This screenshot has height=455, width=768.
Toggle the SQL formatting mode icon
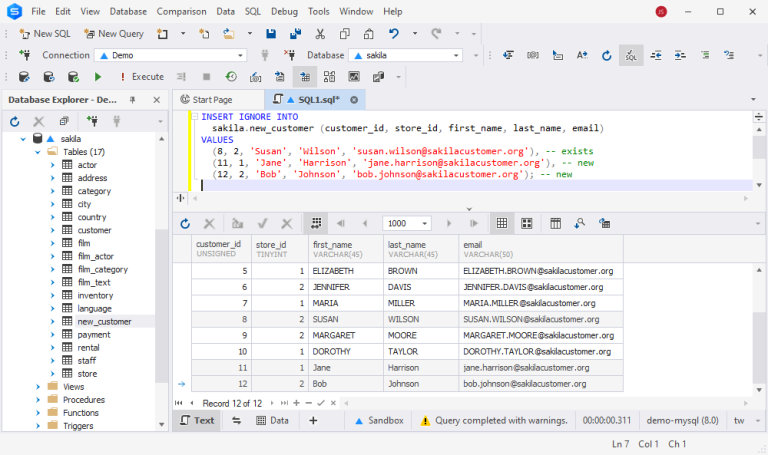tap(631, 55)
